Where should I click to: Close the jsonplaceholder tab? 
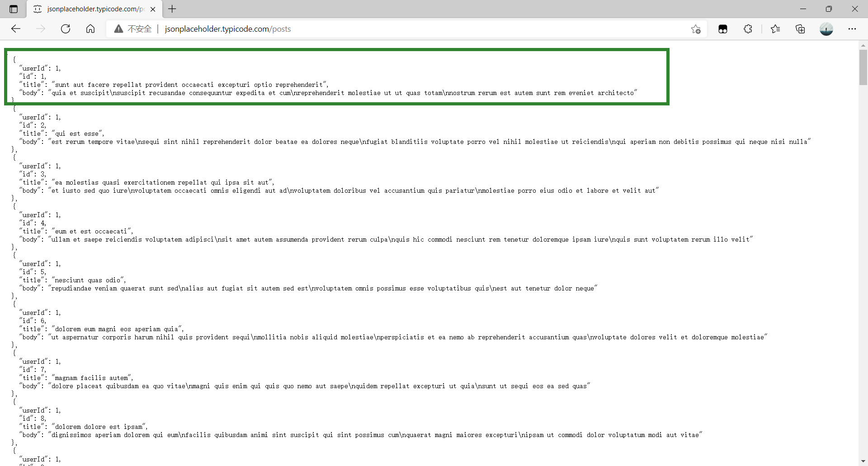click(x=153, y=9)
